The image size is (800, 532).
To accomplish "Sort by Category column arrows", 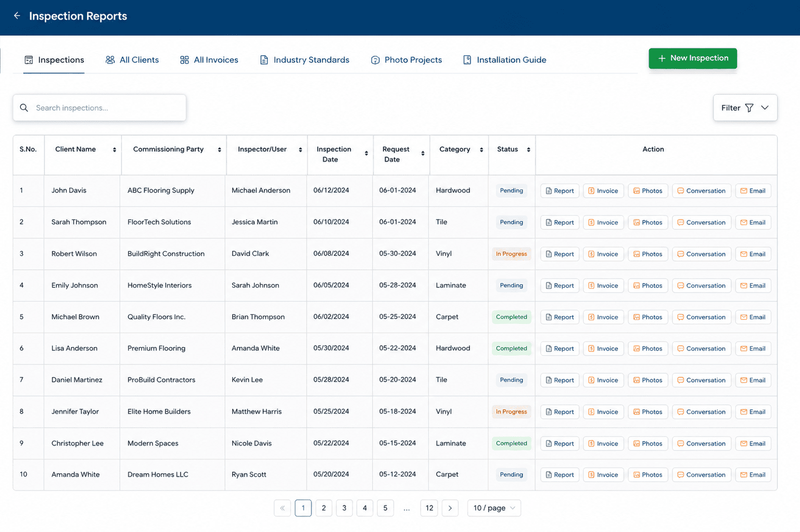I will point(481,150).
